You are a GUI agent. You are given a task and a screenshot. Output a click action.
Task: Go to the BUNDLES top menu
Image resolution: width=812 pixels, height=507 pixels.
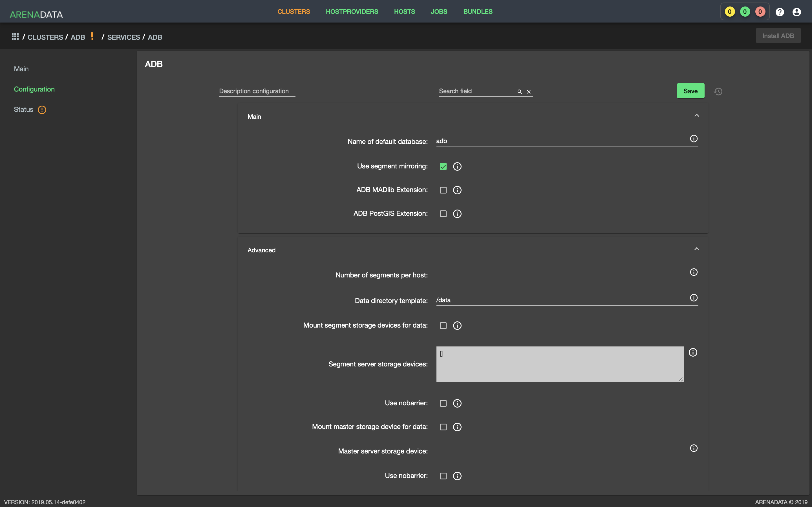[478, 11]
